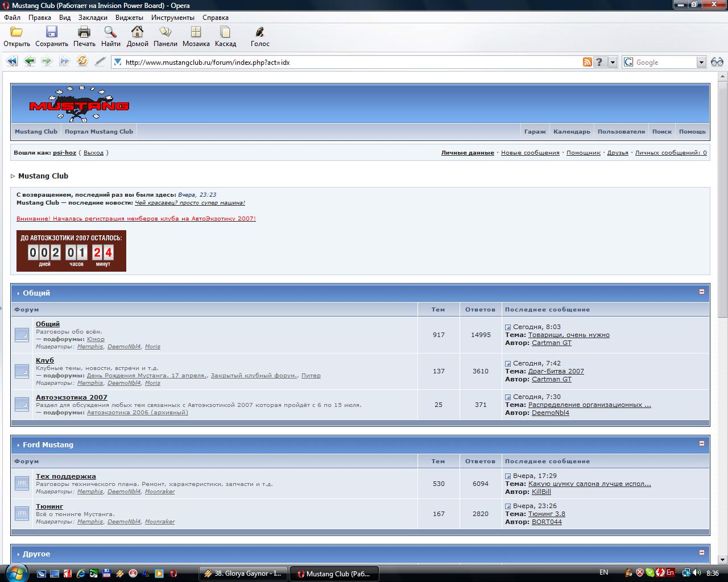728x582 pixels.
Task: Open the Вид menu
Action: click(x=65, y=18)
